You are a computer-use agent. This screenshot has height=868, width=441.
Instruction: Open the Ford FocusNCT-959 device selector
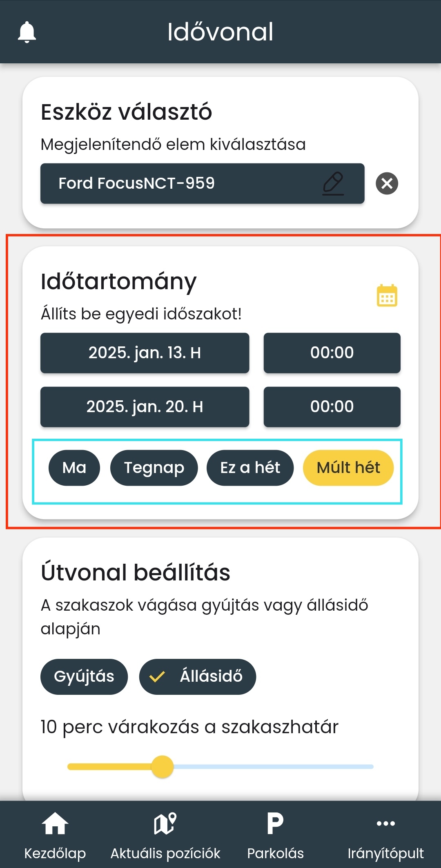pos(180,183)
